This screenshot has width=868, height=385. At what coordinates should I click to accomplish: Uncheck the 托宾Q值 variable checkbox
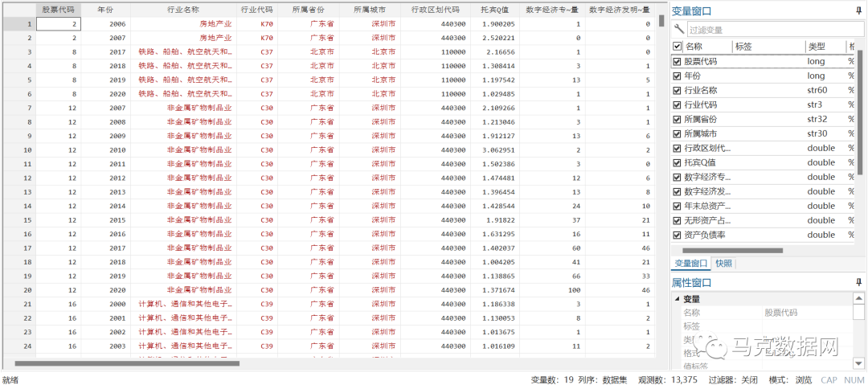677,162
